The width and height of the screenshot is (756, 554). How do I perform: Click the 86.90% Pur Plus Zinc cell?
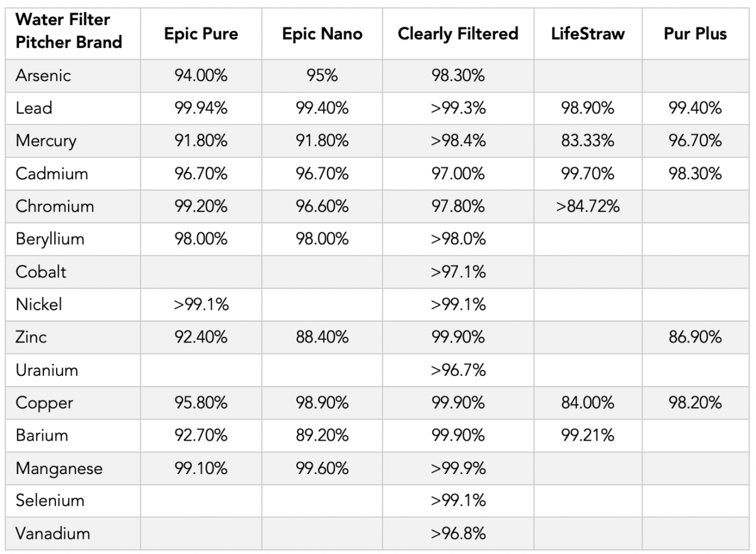[695, 337]
